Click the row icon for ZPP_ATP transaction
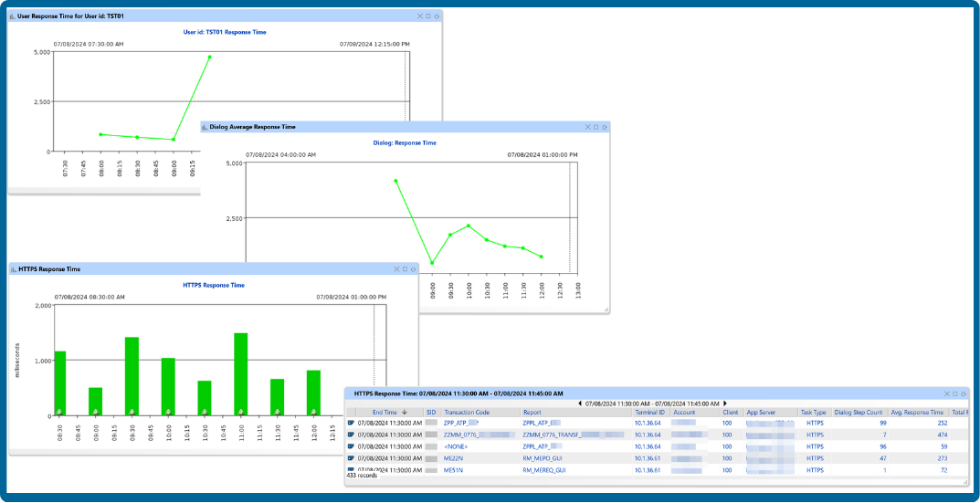Screen dimensions: 980x503 [352, 423]
